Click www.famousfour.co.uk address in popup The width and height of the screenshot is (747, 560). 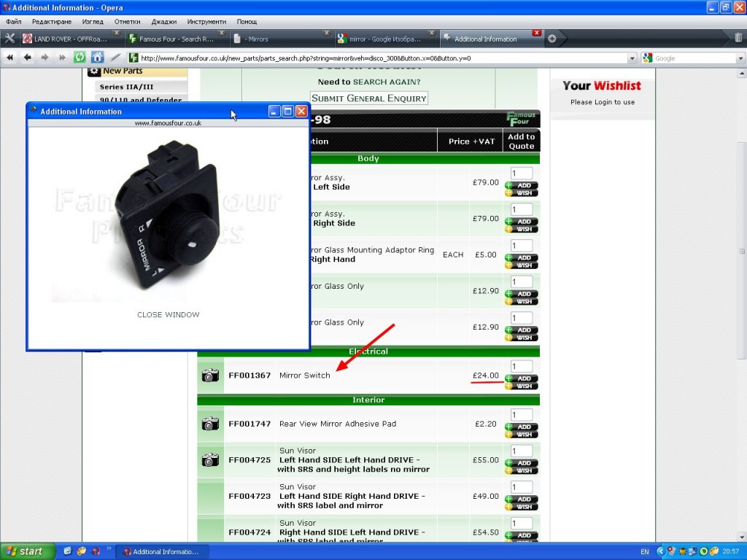tap(168, 122)
